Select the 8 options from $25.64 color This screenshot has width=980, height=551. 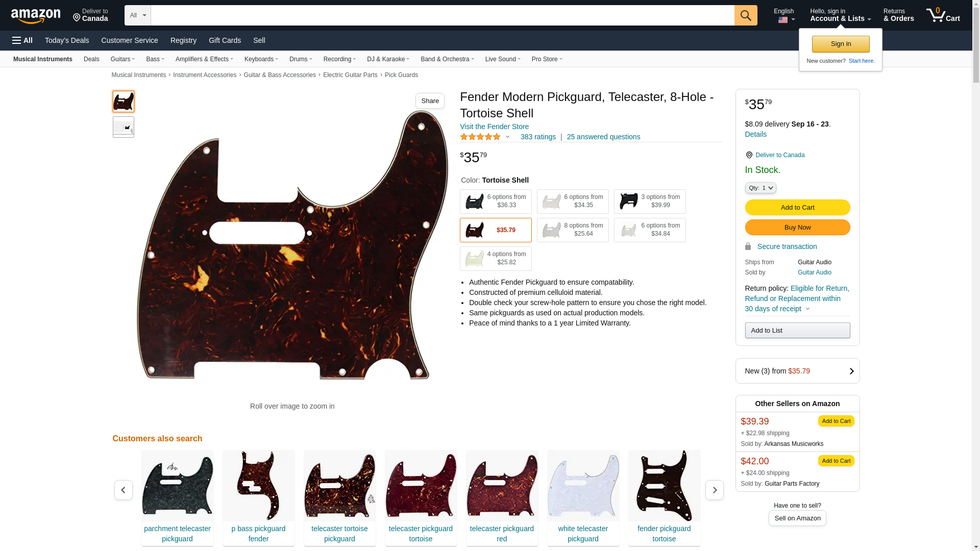572,230
